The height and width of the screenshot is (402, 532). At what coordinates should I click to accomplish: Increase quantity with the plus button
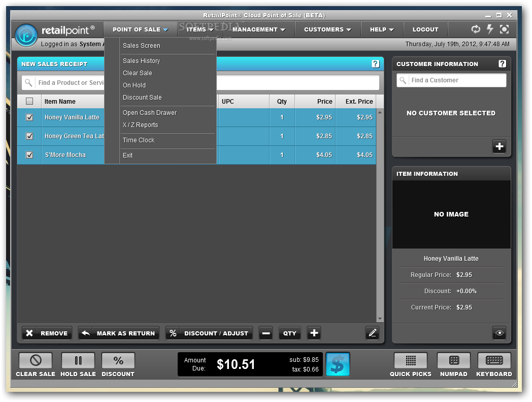point(314,333)
